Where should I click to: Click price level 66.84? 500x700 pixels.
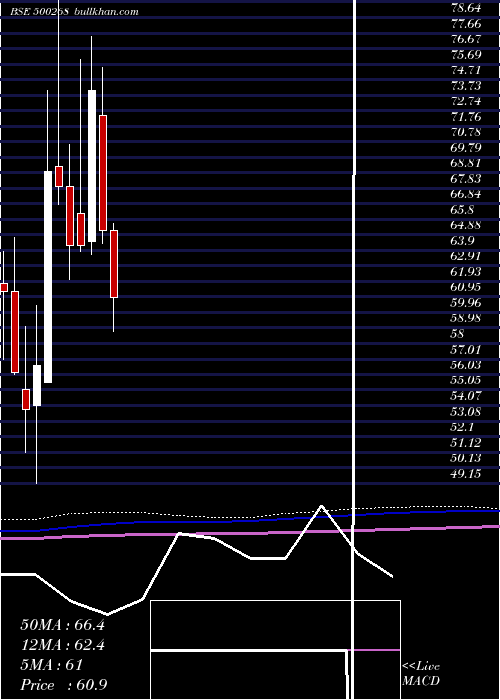click(466, 194)
